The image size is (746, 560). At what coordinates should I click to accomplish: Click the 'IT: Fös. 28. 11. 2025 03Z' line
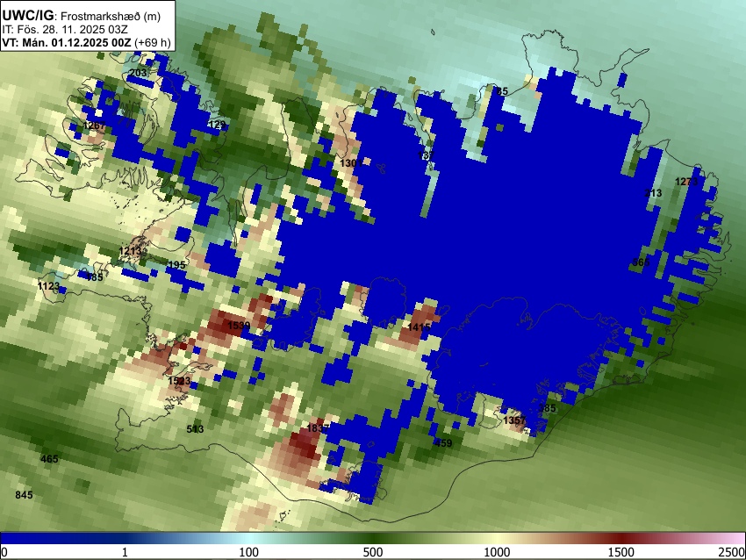(65, 30)
